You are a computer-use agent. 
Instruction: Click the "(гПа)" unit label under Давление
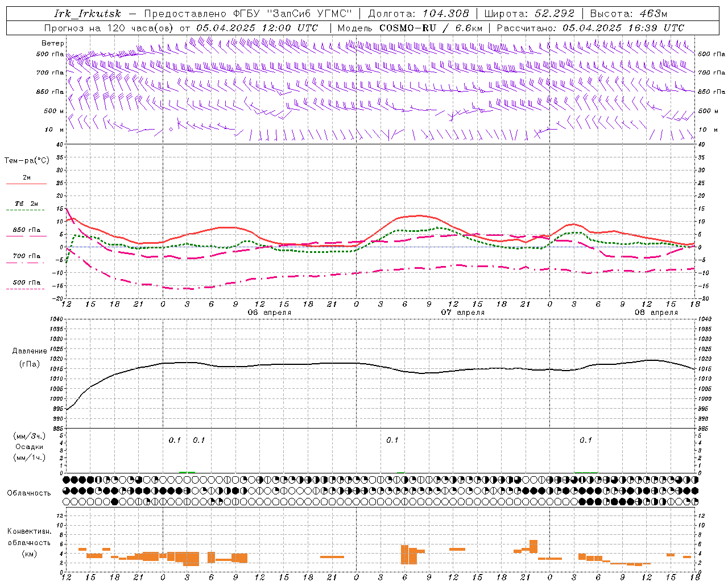coord(30,364)
